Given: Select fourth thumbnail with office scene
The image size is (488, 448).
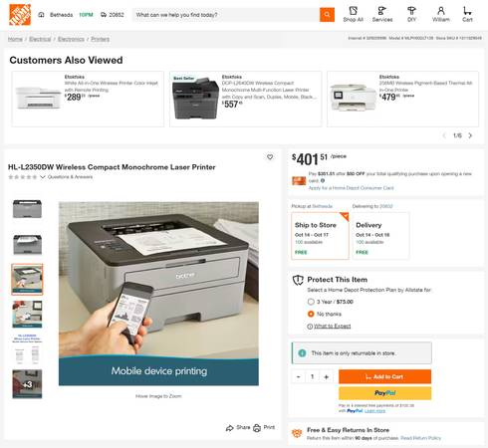Looking at the screenshot, I should coord(27,314).
